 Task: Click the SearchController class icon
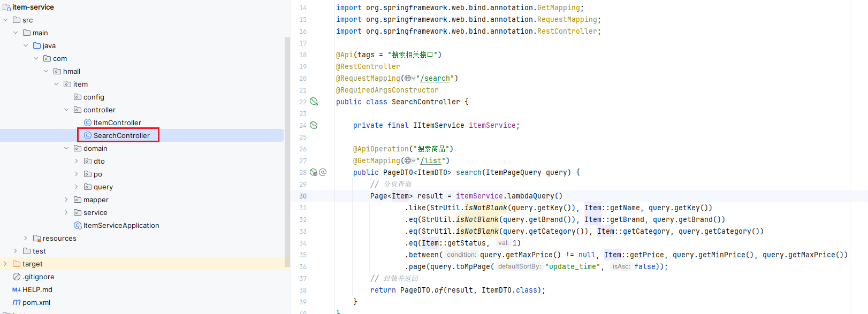click(x=88, y=135)
